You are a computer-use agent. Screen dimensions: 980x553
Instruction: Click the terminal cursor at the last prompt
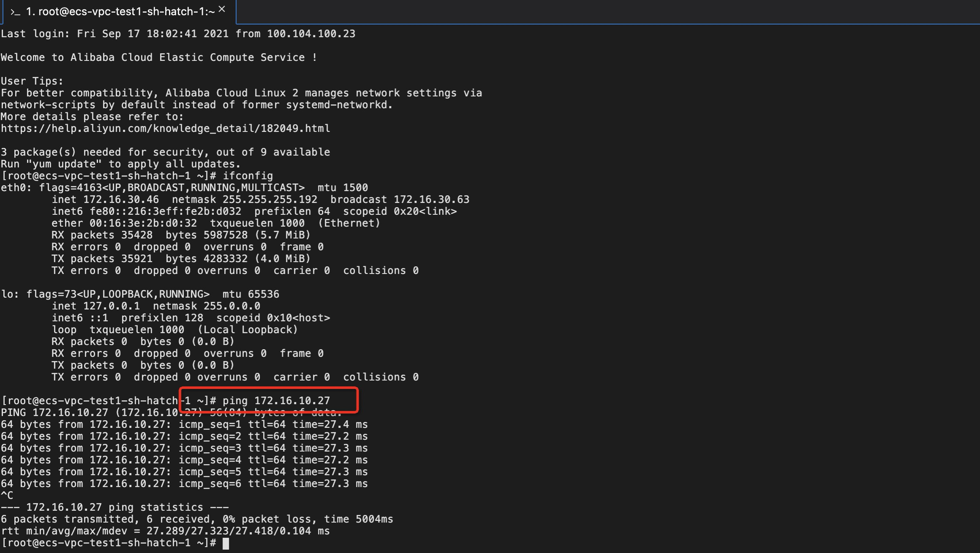(226, 543)
